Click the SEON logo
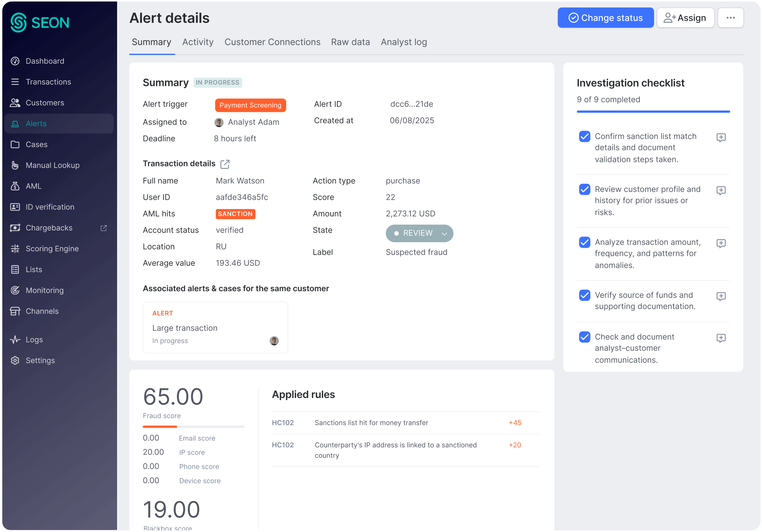 [40, 22]
